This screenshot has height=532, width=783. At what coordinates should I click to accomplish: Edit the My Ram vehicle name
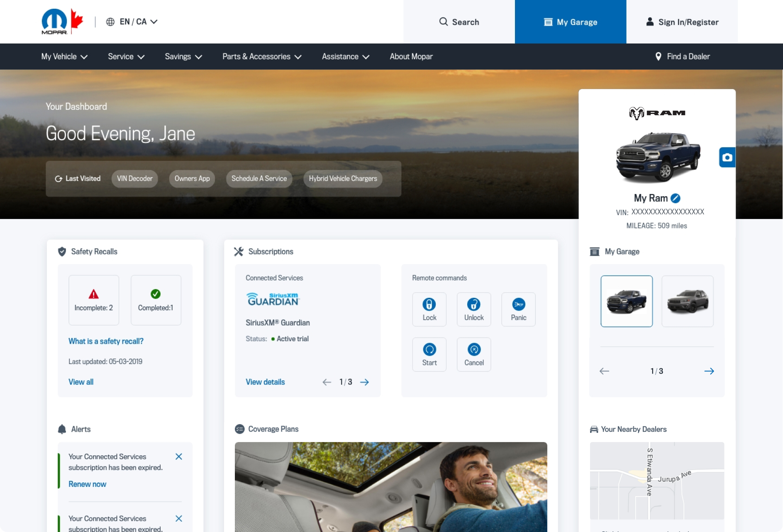click(676, 198)
